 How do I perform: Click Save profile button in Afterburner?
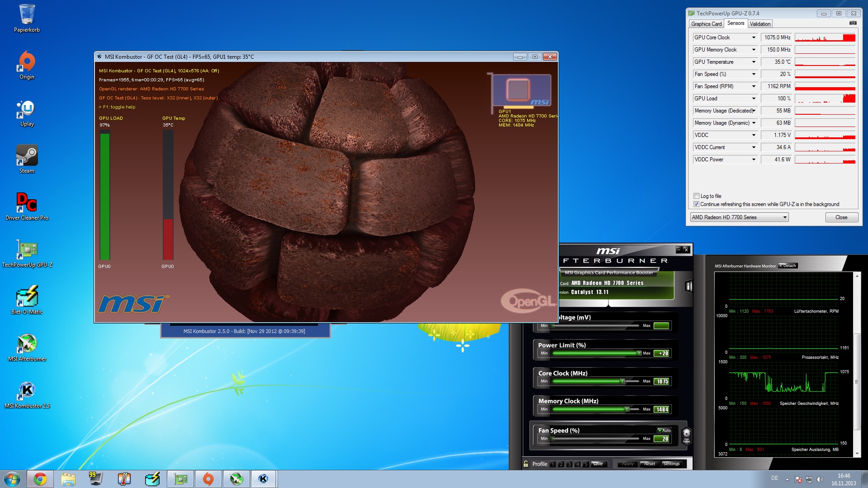(597, 464)
